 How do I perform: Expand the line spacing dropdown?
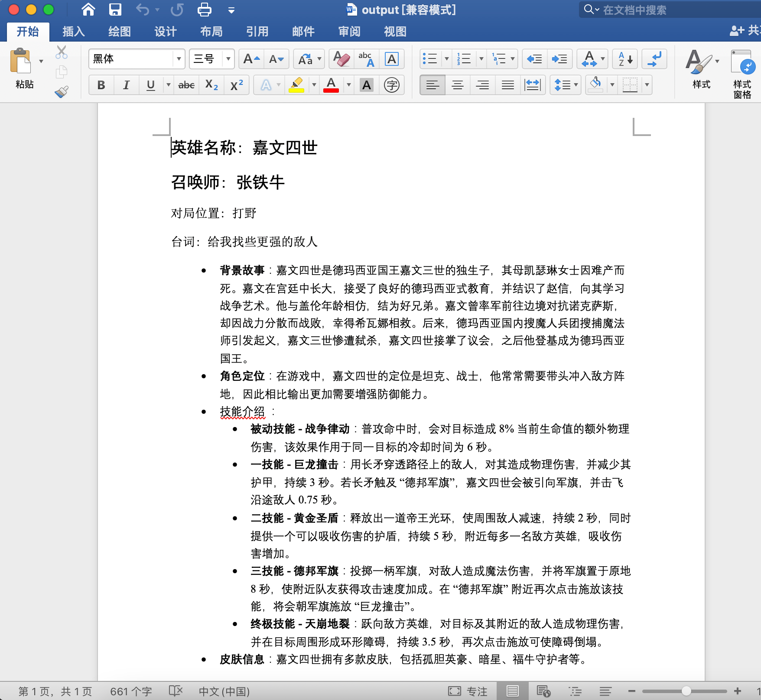pos(576,85)
